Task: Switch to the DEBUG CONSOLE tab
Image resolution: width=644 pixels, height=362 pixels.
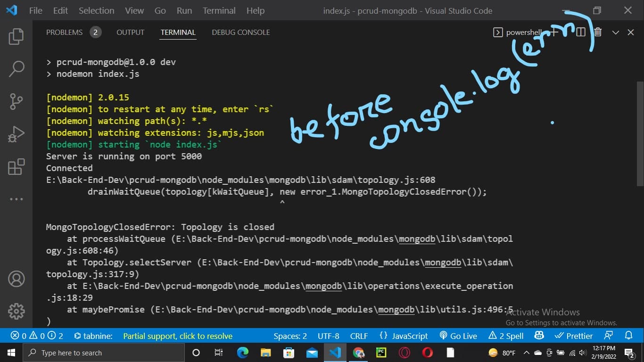Action: click(x=240, y=32)
